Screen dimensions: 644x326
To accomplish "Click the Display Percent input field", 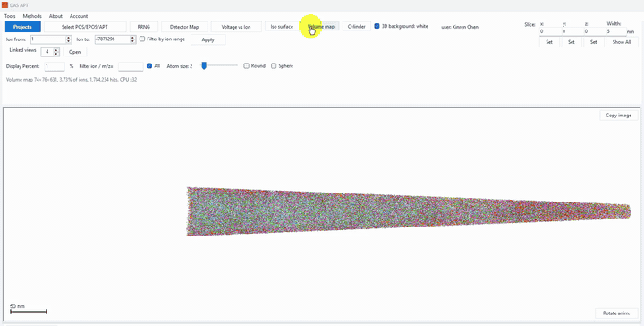I will pos(55,66).
